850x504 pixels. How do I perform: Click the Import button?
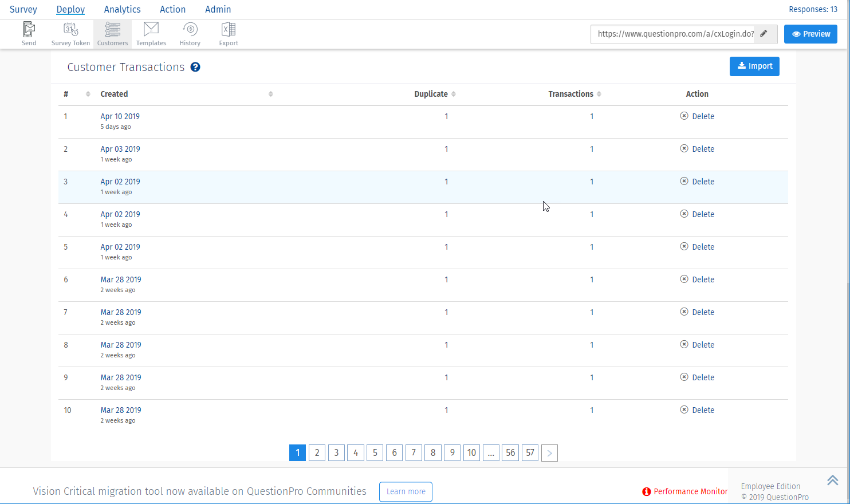tap(754, 66)
